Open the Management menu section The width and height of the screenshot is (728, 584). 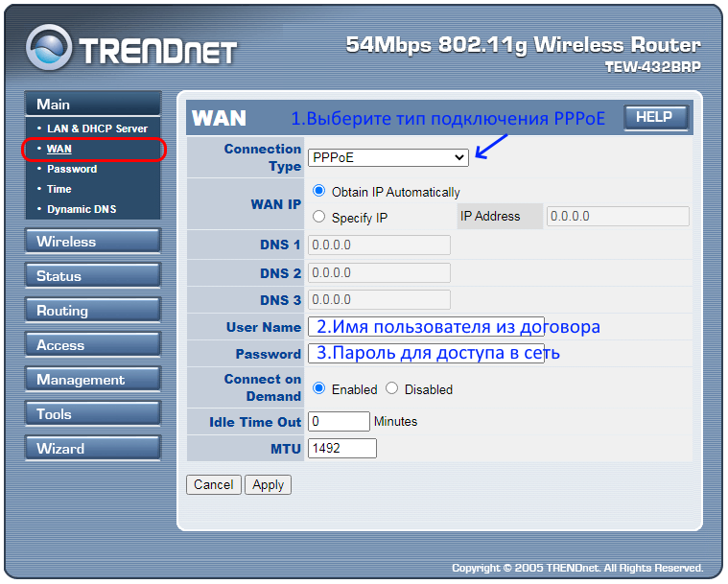pos(93,379)
